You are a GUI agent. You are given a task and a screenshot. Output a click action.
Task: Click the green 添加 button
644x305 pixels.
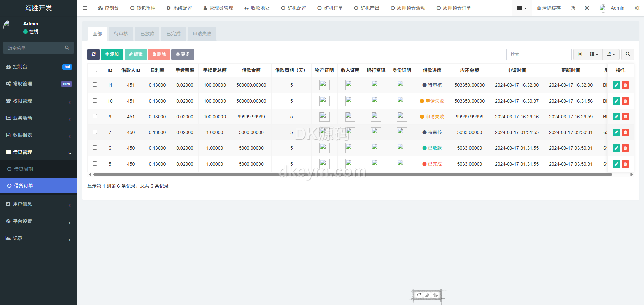coord(112,54)
